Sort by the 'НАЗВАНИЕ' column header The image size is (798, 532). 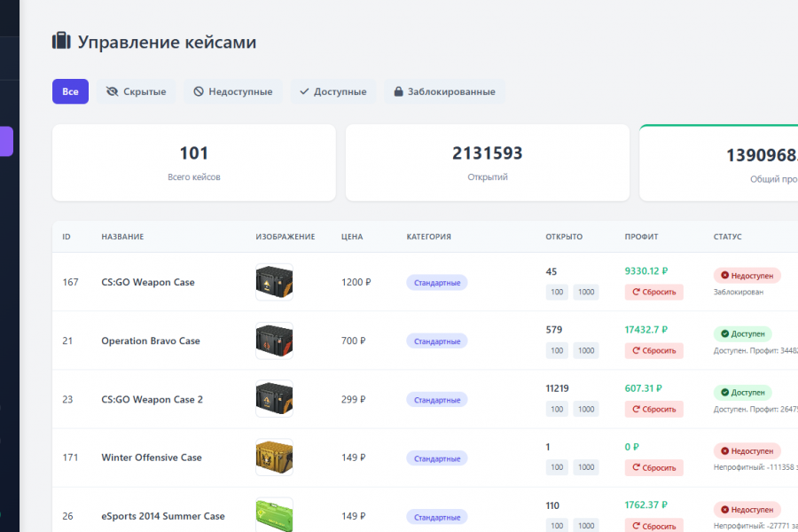[x=122, y=237]
